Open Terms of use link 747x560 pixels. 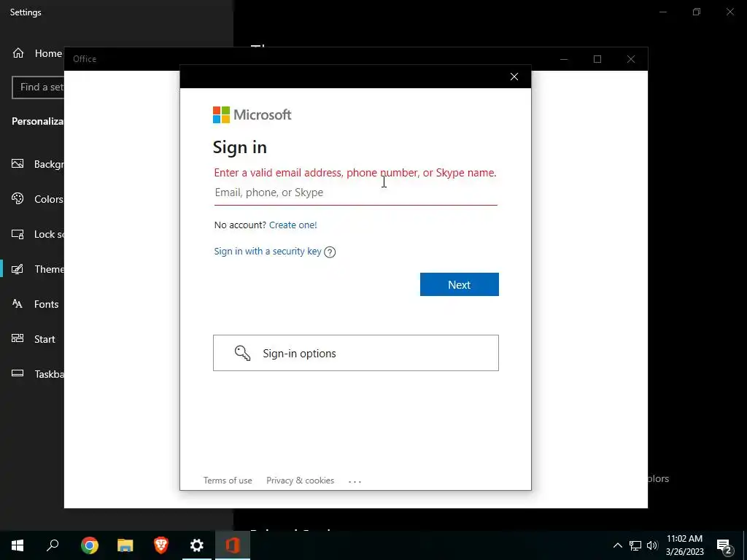(228, 481)
